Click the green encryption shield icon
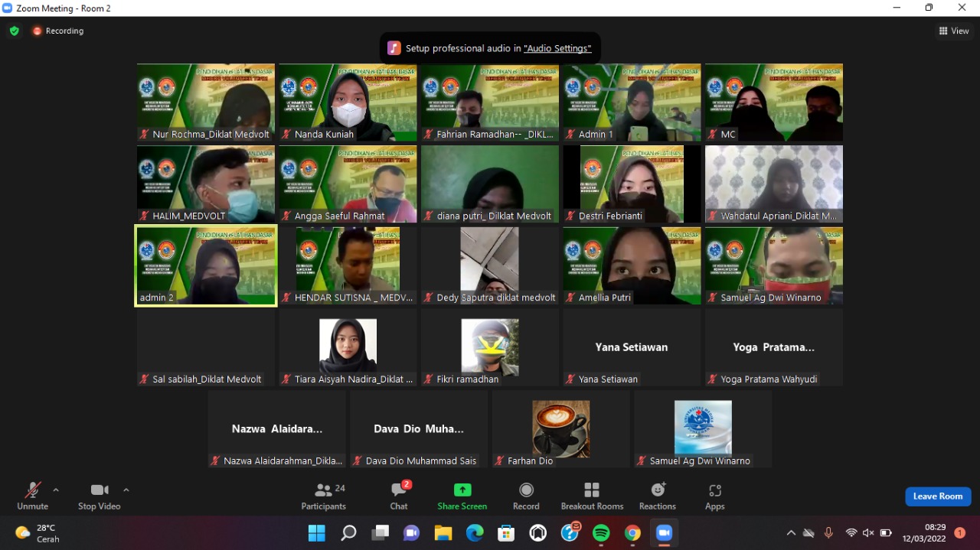The height and width of the screenshot is (550, 980). point(15,31)
